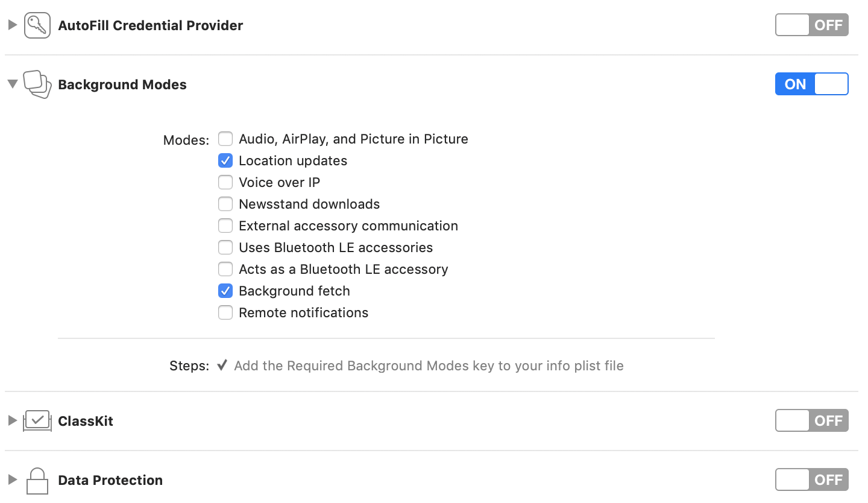Enable the ClassKit capability switch

pyautogui.click(x=811, y=421)
